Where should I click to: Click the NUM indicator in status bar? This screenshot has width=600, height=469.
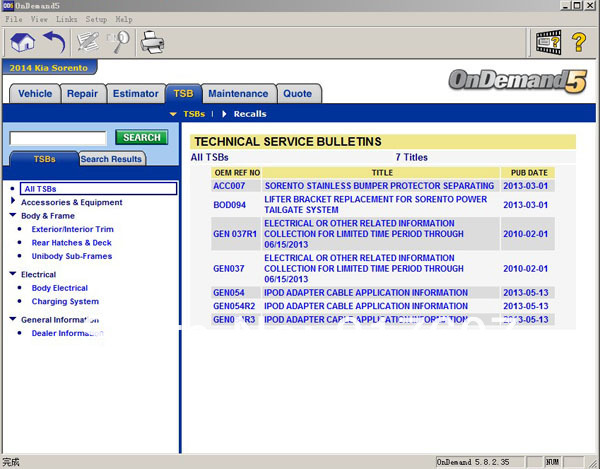[552, 462]
